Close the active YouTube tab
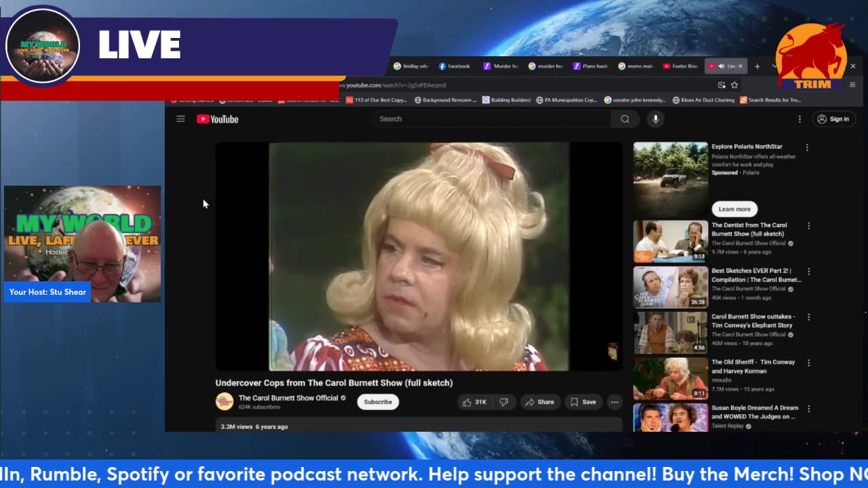 click(741, 66)
